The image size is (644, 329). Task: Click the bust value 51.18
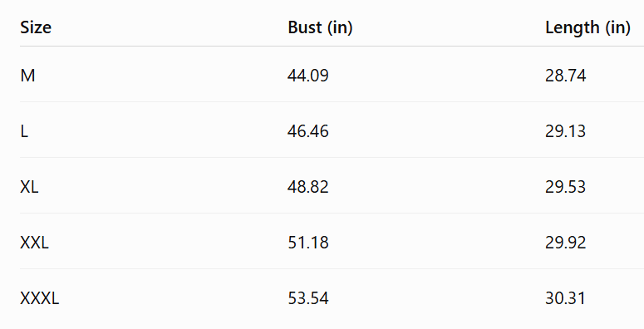pyautogui.click(x=308, y=242)
